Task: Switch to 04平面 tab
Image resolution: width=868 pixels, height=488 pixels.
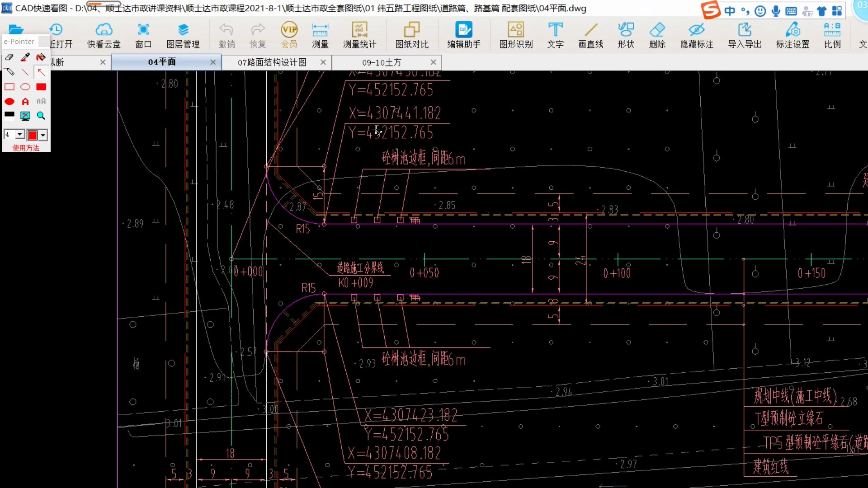Action: pyautogui.click(x=162, y=62)
